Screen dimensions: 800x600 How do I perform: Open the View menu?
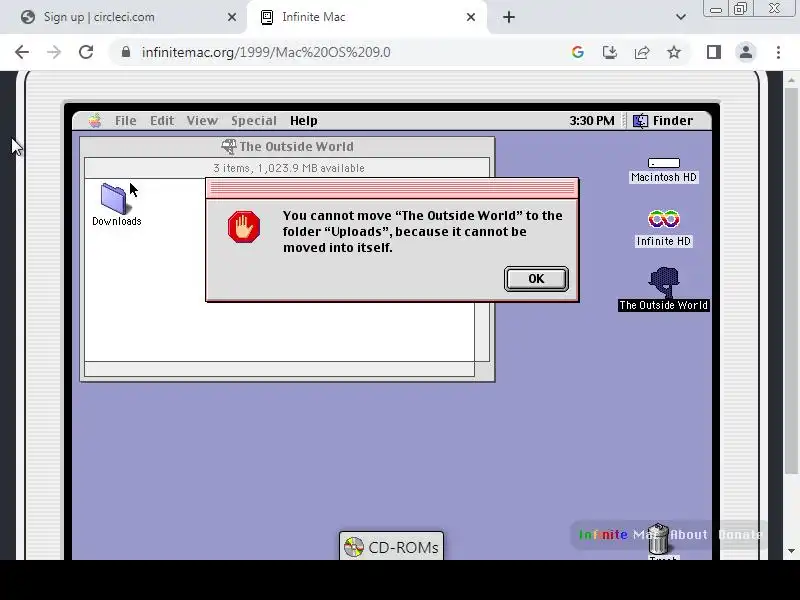click(202, 121)
